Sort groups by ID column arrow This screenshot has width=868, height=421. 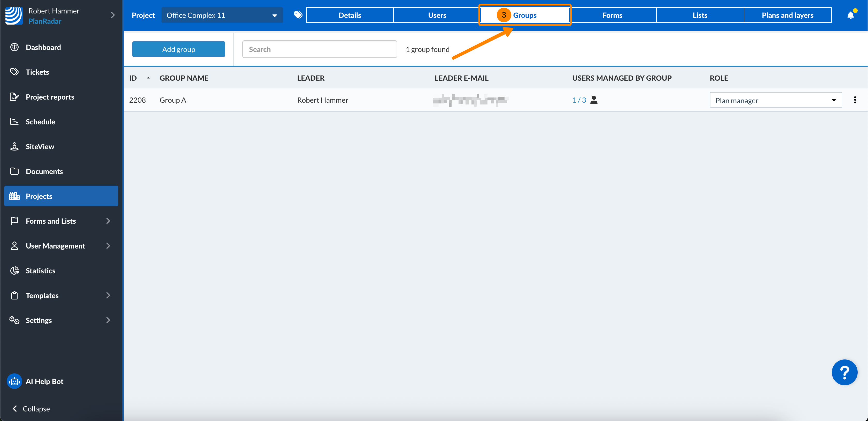[x=148, y=78]
